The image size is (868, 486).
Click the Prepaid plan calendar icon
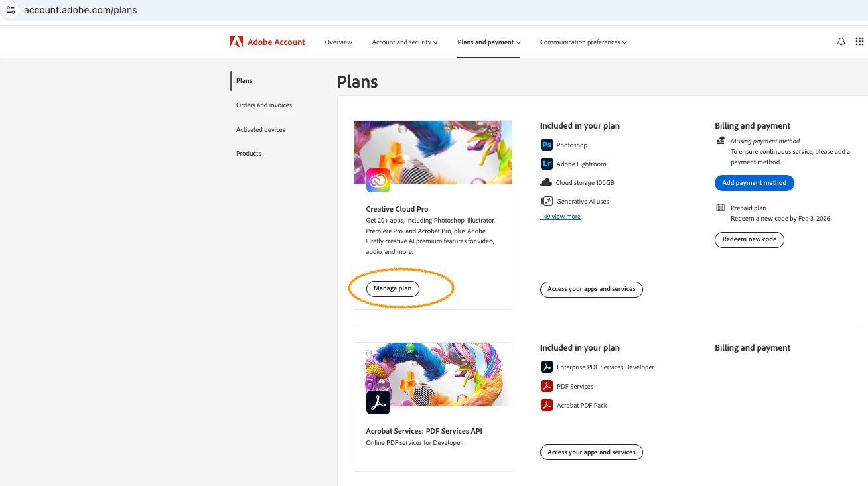(721, 208)
